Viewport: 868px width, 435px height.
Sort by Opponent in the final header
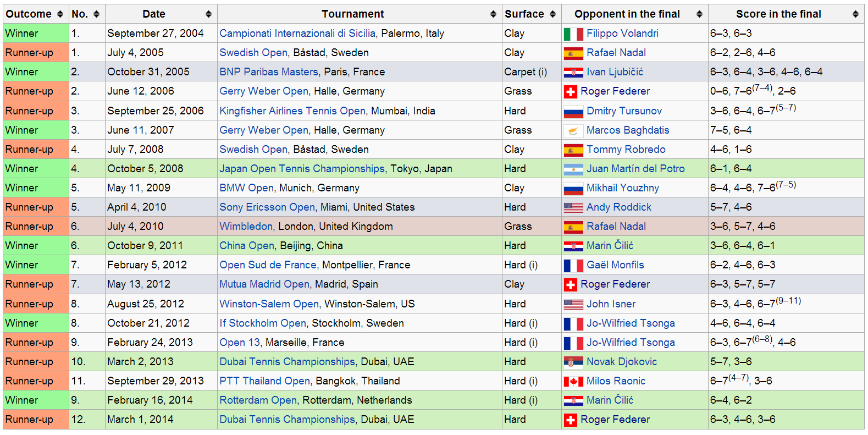click(x=699, y=14)
